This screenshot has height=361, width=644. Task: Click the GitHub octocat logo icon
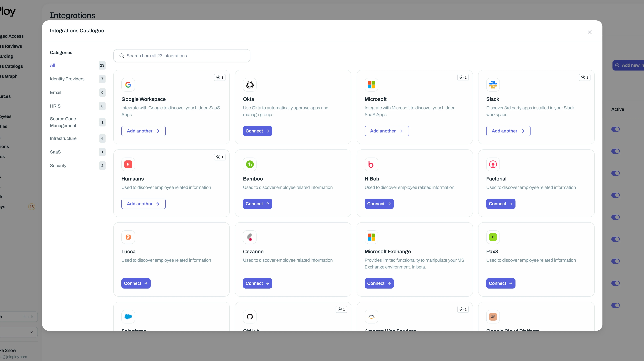click(x=249, y=317)
